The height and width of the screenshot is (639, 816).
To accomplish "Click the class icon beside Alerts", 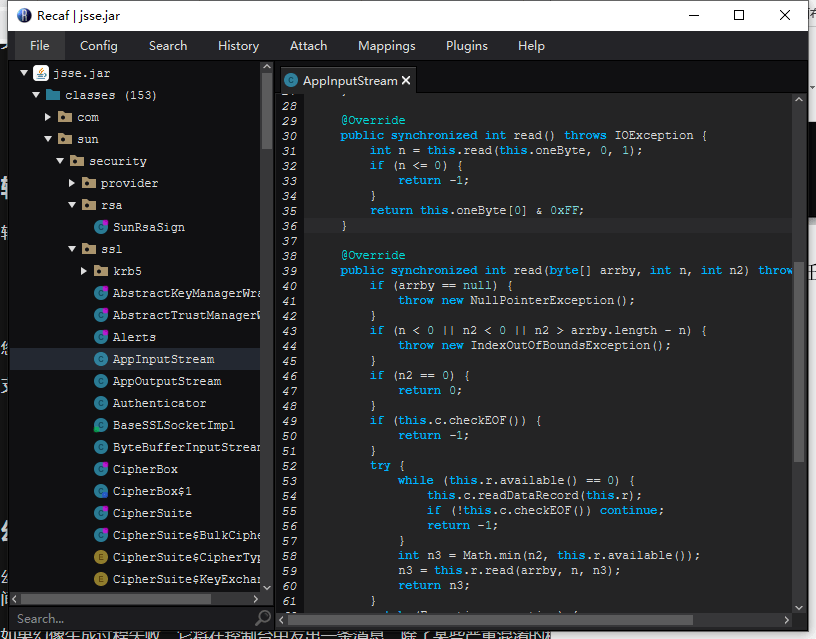I will 101,337.
